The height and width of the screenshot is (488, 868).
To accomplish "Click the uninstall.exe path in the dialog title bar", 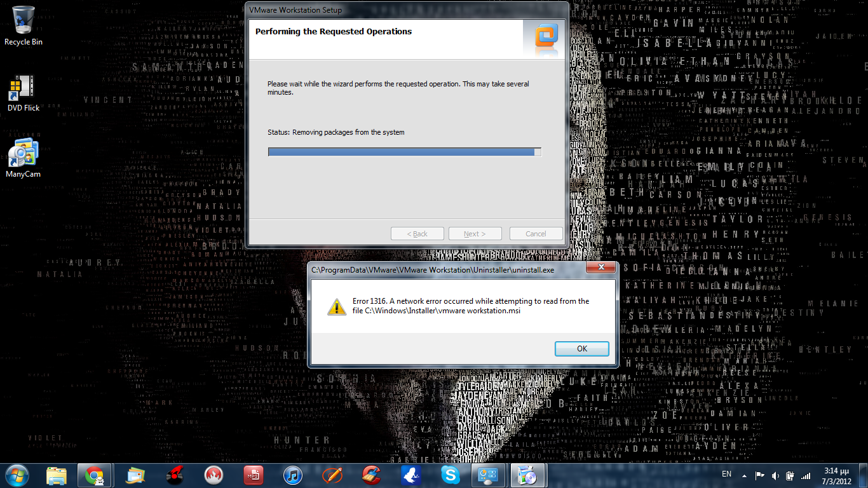I will 433,269.
